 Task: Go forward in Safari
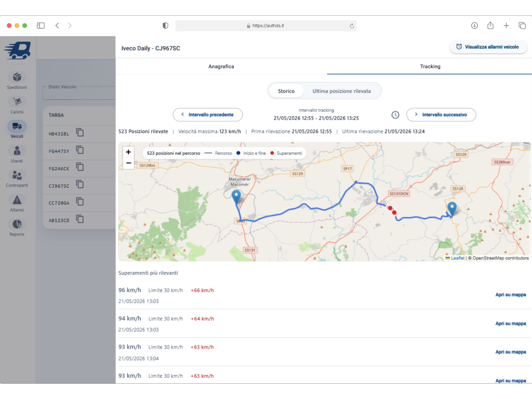pos(70,25)
